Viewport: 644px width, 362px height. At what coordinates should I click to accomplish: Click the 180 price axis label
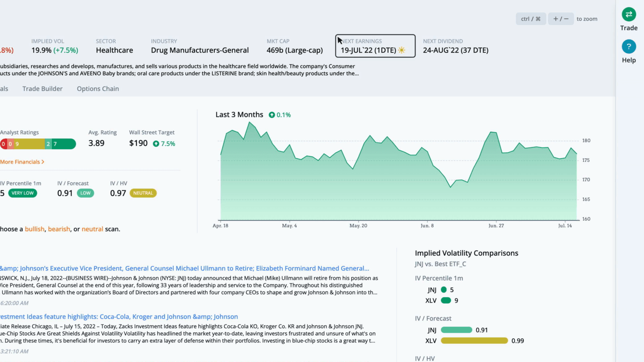coord(586,140)
